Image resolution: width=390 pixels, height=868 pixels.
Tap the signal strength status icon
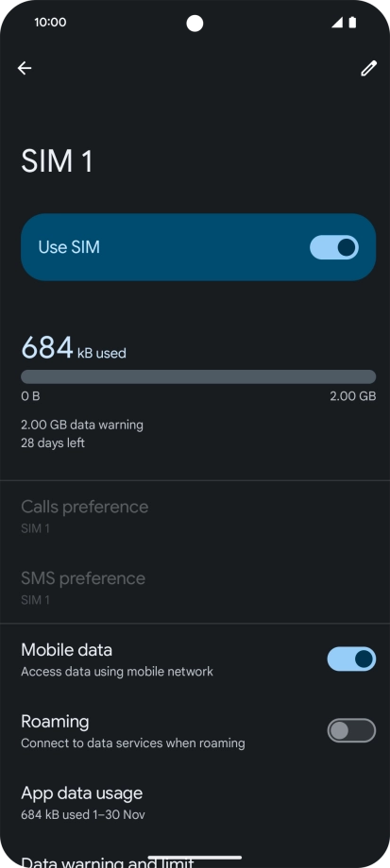(337, 22)
